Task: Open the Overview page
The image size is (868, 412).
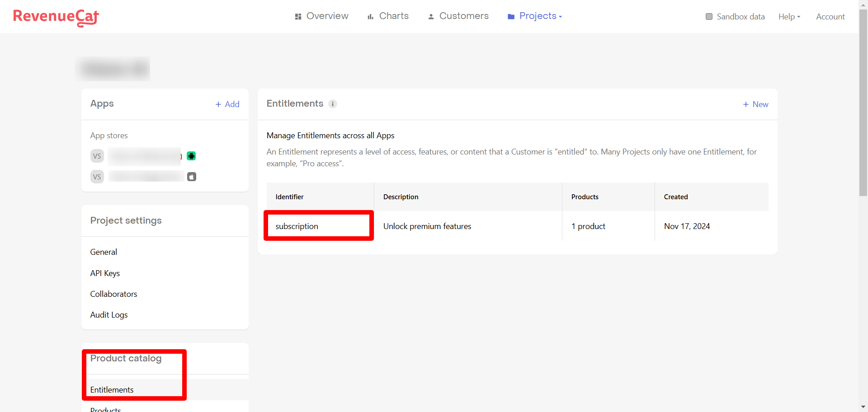Action: point(321,16)
